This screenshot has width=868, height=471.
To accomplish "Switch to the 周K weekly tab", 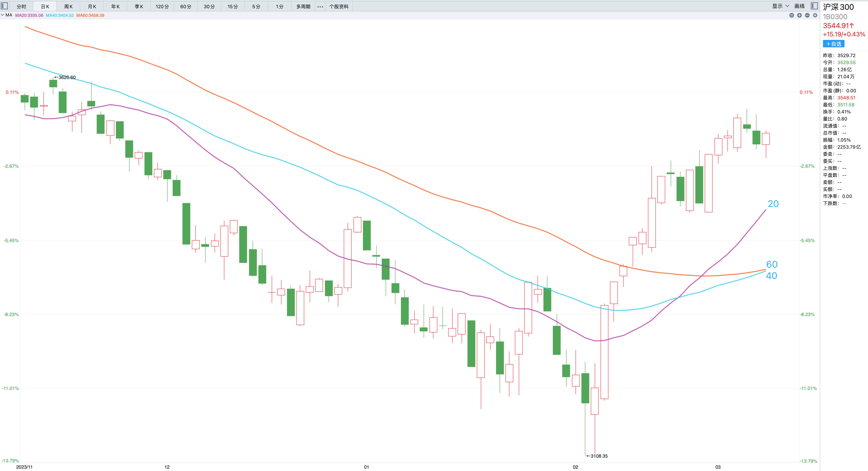I will click(68, 6).
